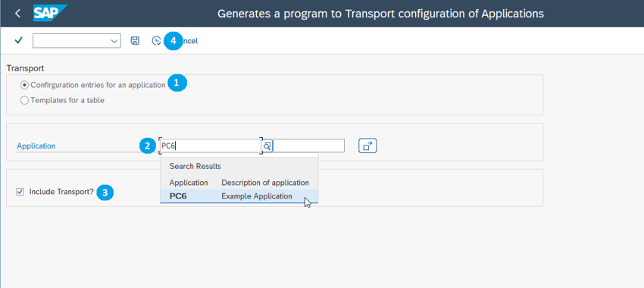Viewport: 644px width, 288px height.
Task: Click the Save diskette icon
Action: pyautogui.click(x=135, y=41)
